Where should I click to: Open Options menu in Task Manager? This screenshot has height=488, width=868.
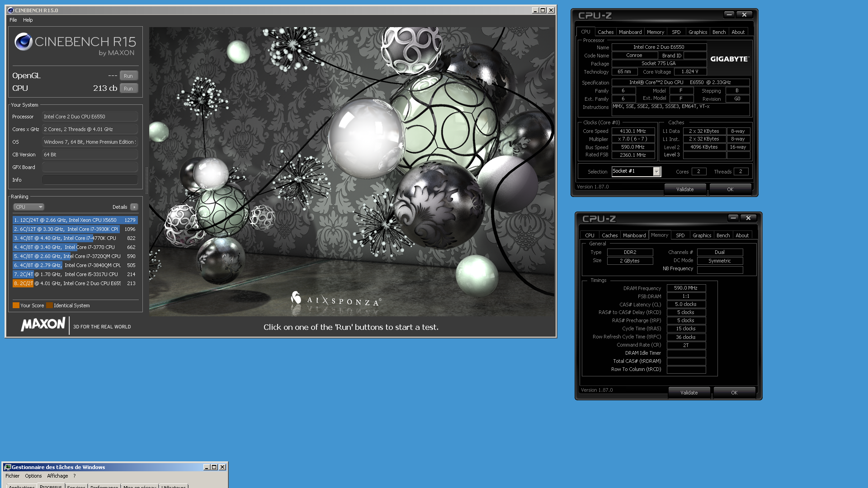(33, 476)
